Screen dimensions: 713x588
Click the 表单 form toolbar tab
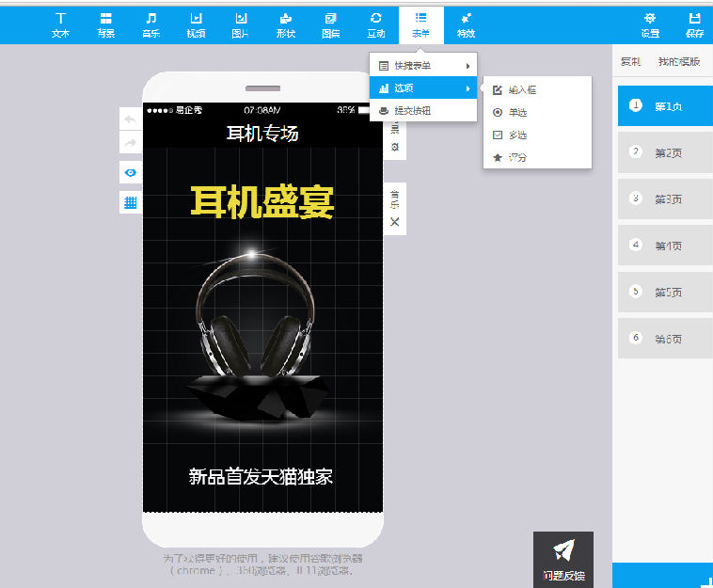pyautogui.click(x=421, y=25)
